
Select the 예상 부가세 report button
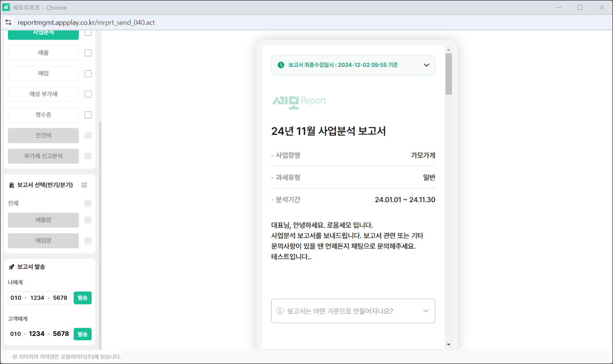pos(43,94)
